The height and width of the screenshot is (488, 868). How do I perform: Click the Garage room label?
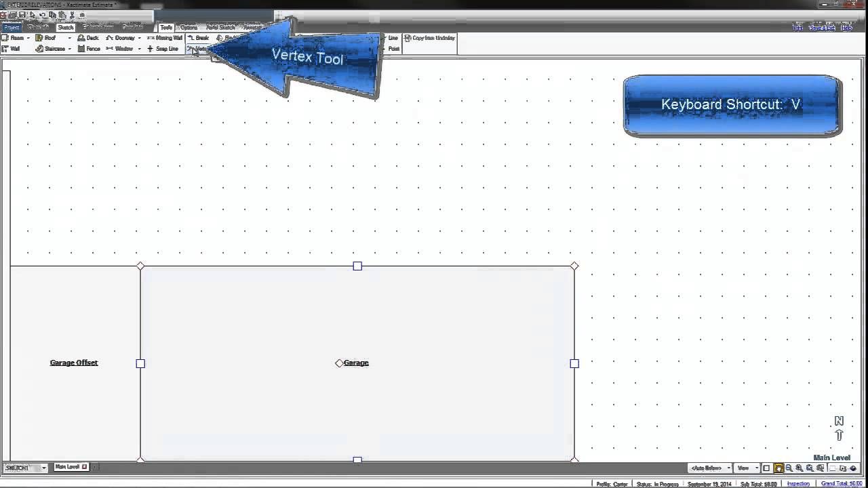[356, 363]
